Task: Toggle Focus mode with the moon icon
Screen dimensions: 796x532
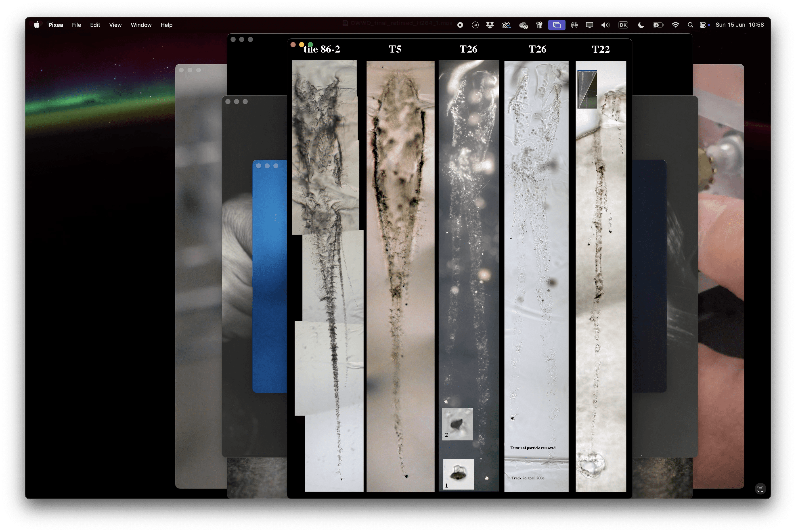Action: click(x=641, y=25)
